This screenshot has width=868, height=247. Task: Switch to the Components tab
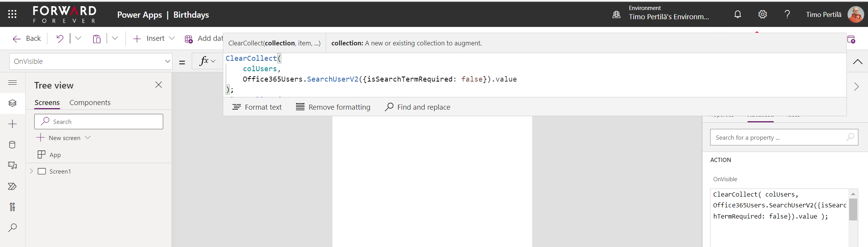click(90, 103)
